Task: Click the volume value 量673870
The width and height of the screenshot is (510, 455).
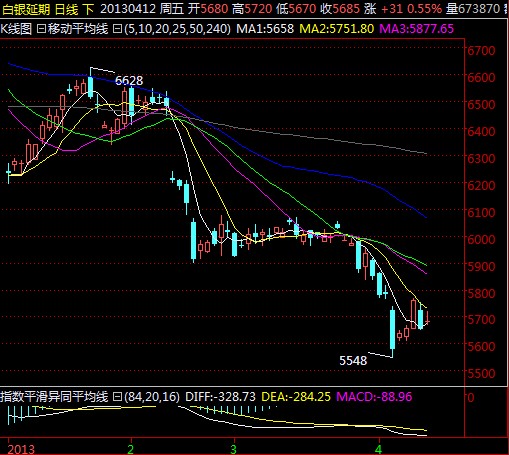Action: coord(473,9)
